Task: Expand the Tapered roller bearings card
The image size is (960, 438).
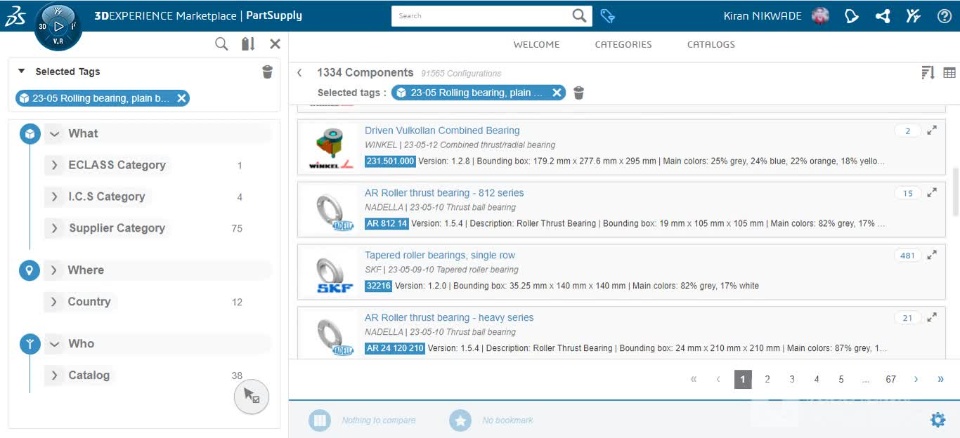Action: point(932,255)
